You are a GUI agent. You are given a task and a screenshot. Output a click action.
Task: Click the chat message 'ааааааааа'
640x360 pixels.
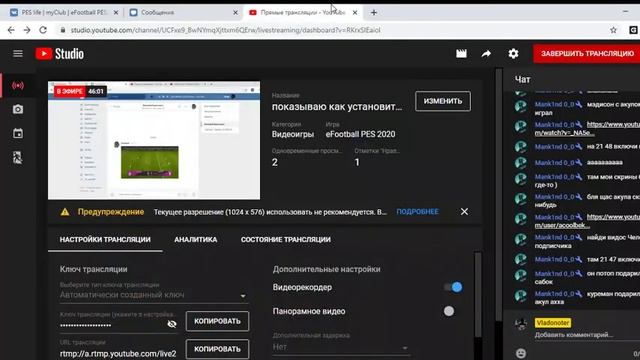pyautogui.click(x=605, y=162)
